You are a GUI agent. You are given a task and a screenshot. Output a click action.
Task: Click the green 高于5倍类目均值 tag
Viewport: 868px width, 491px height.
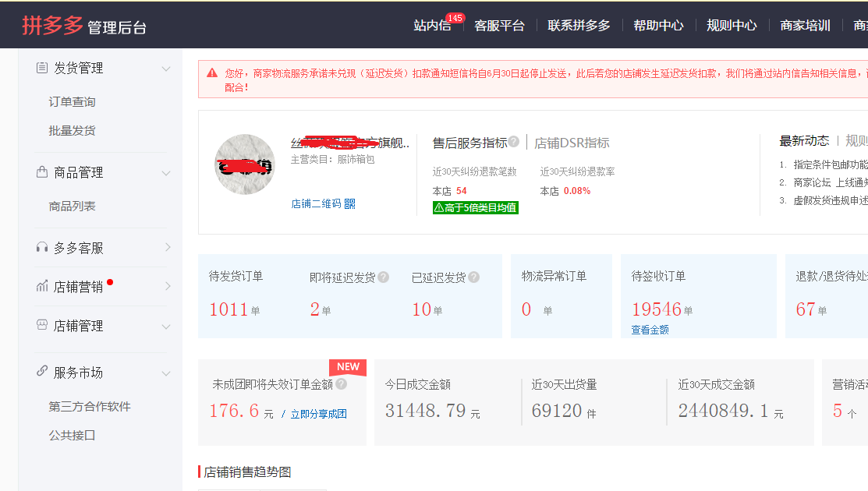coord(476,207)
